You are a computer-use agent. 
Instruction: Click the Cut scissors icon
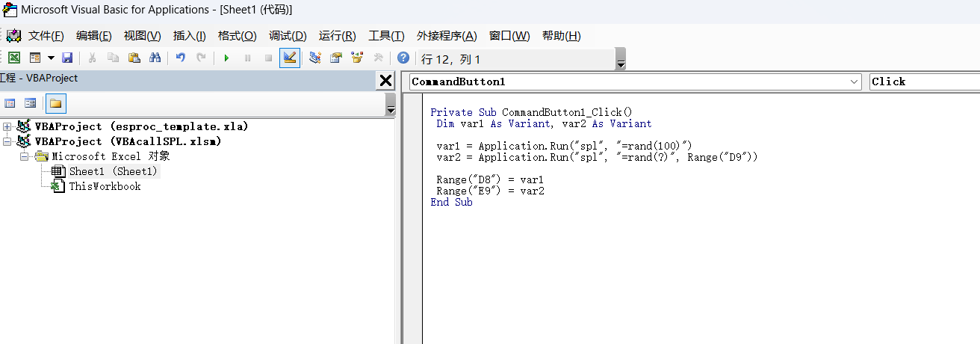(x=93, y=58)
